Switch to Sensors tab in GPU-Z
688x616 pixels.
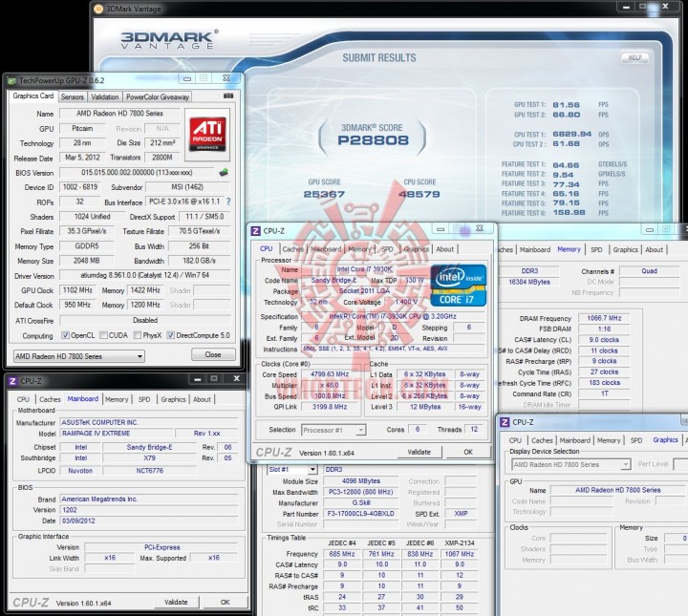tap(72, 96)
